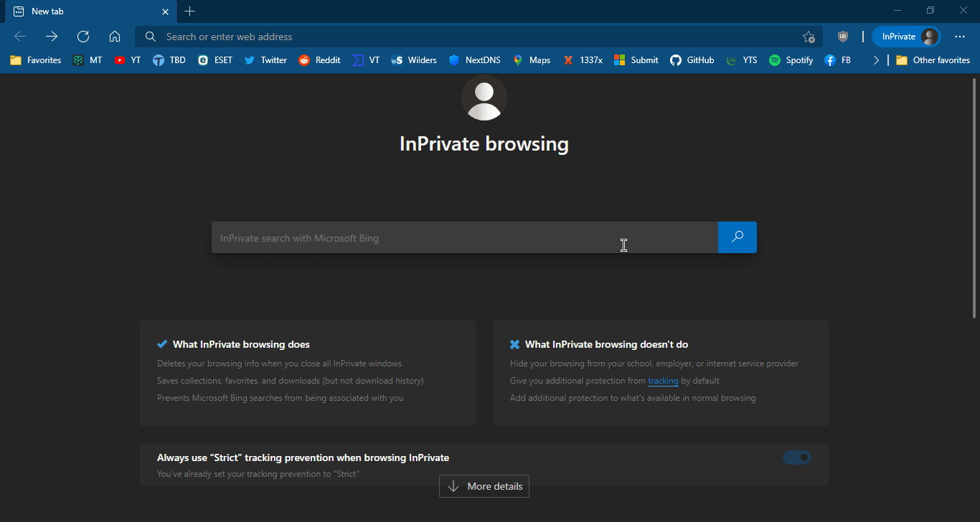Image resolution: width=980 pixels, height=522 pixels.
Task: Open the Other favorites folder
Action: click(933, 60)
